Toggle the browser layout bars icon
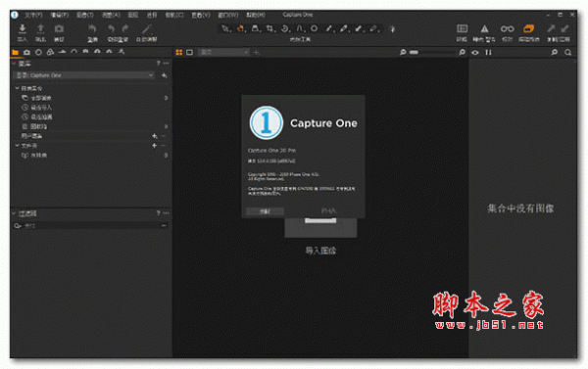The height and width of the screenshot is (369, 588). pos(488,53)
